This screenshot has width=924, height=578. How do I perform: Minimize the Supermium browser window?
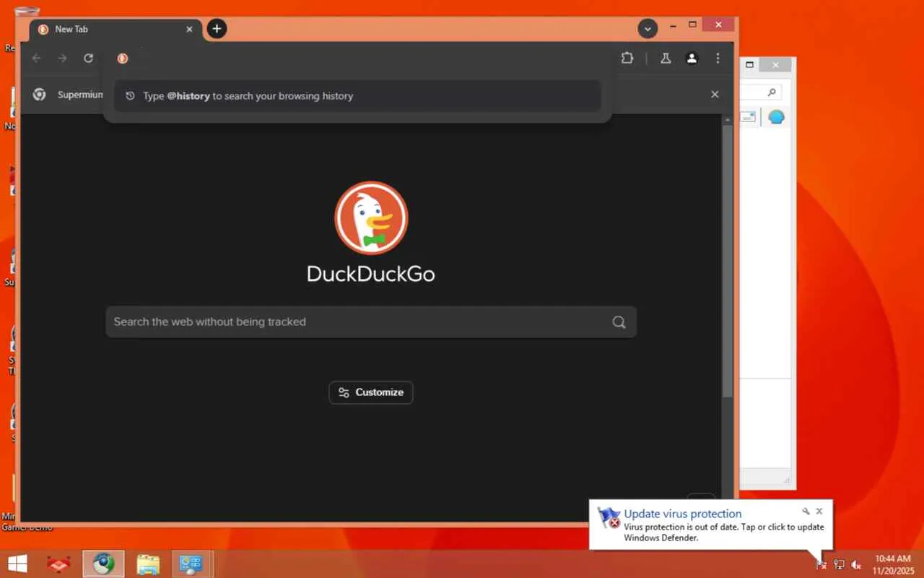[x=673, y=25]
